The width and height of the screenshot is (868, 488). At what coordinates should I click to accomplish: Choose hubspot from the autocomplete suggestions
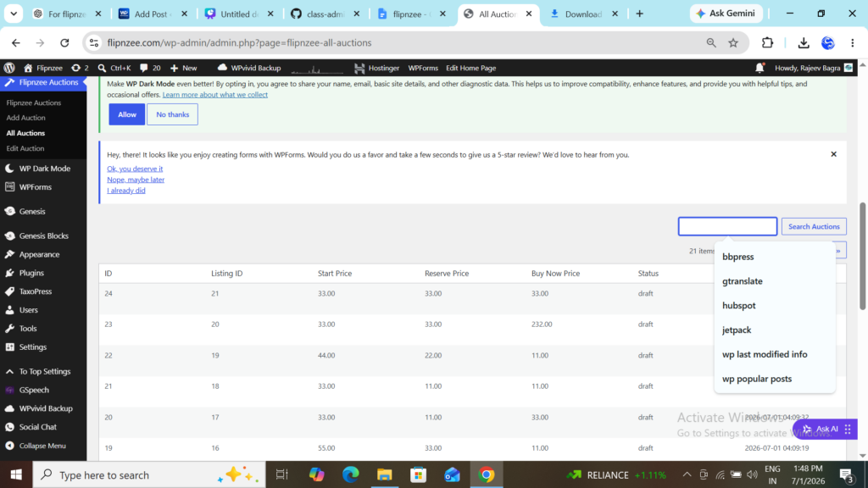point(775,305)
